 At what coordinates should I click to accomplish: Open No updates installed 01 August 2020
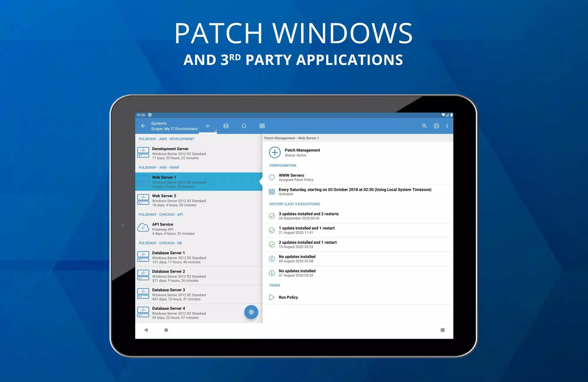click(x=358, y=273)
